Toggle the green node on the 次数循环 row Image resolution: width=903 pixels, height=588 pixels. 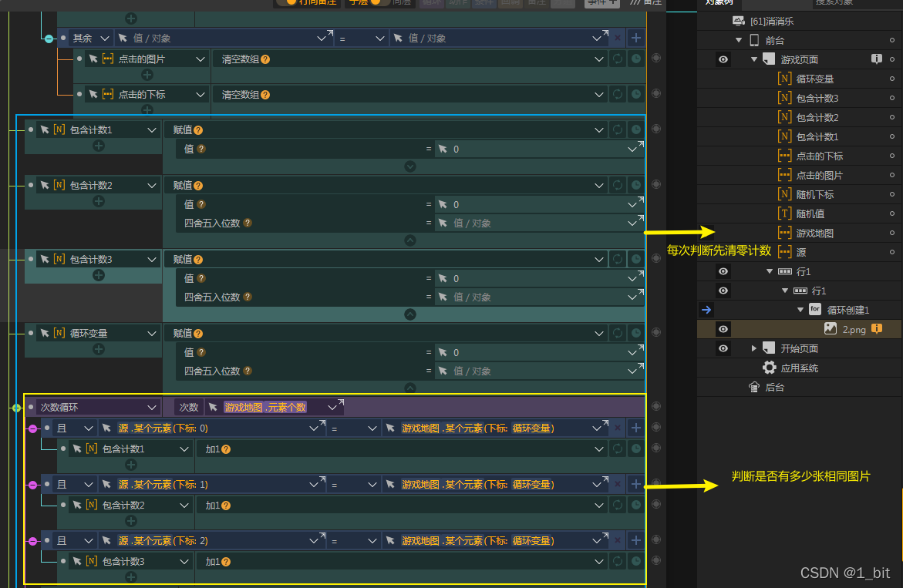click(x=17, y=408)
